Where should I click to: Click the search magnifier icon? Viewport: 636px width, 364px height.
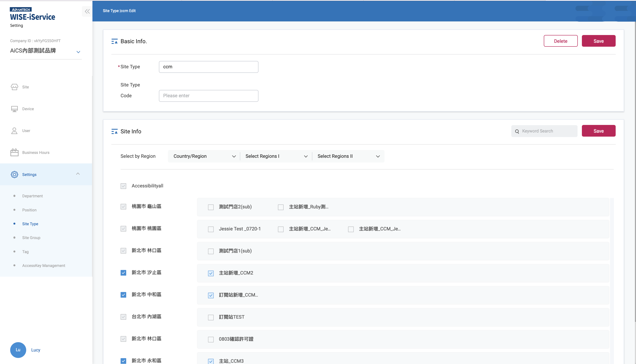pyautogui.click(x=517, y=131)
